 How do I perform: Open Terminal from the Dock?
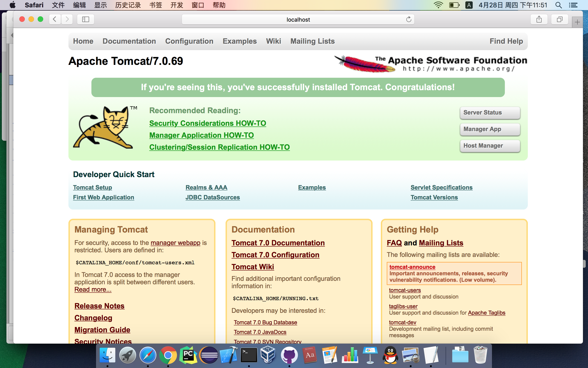(x=249, y=355)
